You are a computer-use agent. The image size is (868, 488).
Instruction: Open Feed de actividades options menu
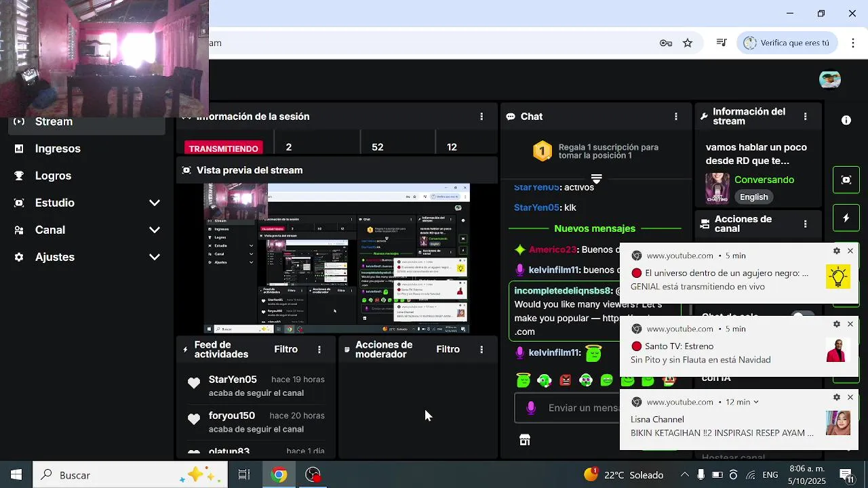[319, 350]
